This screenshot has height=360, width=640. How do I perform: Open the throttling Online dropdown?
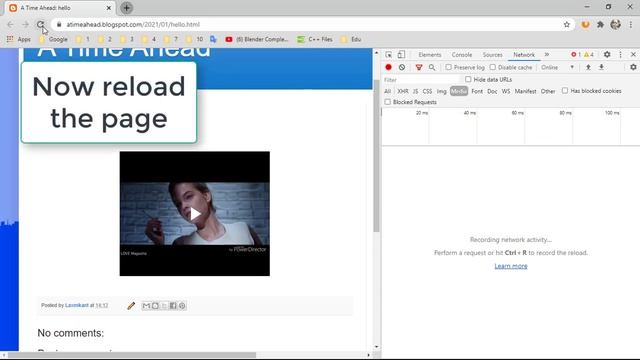pos(558,67)
